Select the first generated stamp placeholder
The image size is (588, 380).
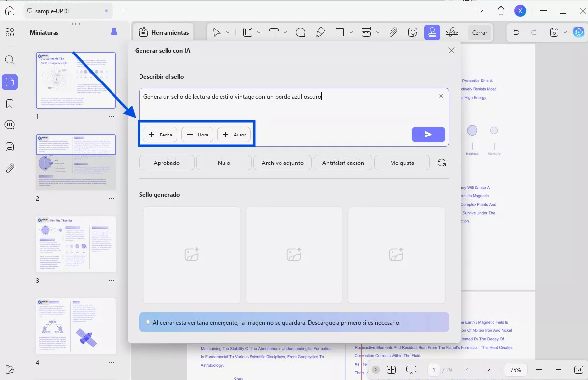coord(192,255)
